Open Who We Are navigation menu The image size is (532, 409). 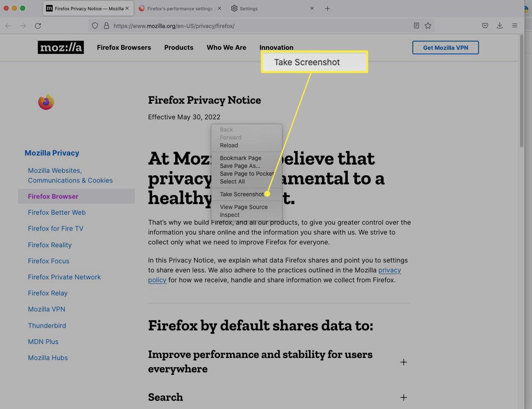click(x=227, y=47)
